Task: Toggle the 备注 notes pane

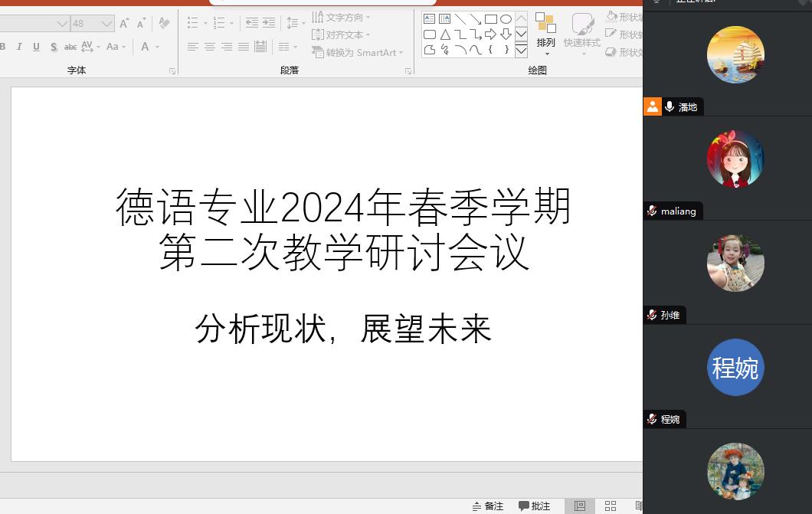Action: [488, 506]
